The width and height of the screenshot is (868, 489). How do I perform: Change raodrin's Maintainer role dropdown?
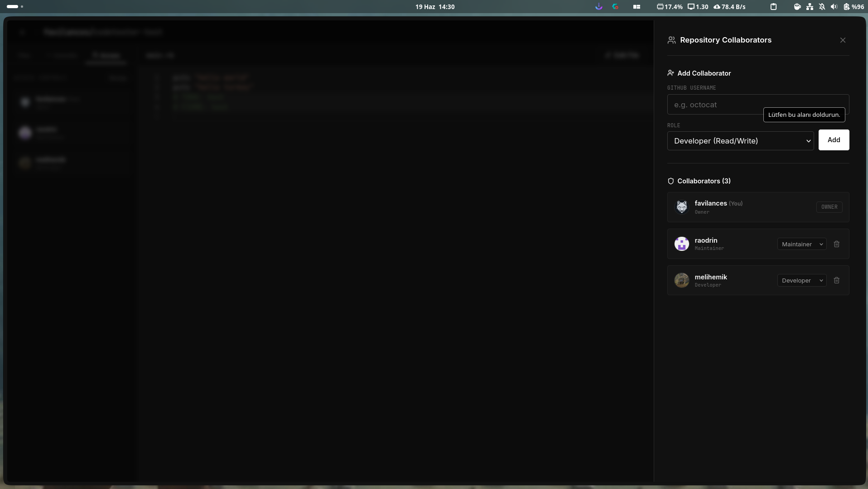pyautogui.click(x=802, y=244)
